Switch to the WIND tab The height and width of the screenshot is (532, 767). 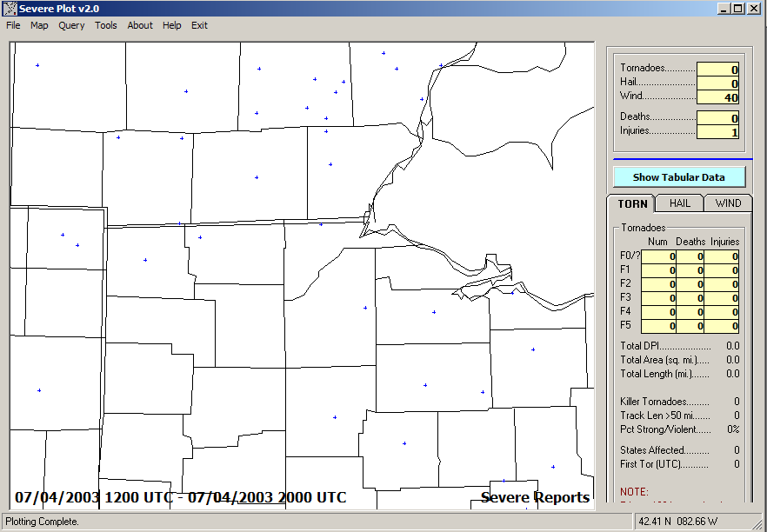click(x=728, y=203)
